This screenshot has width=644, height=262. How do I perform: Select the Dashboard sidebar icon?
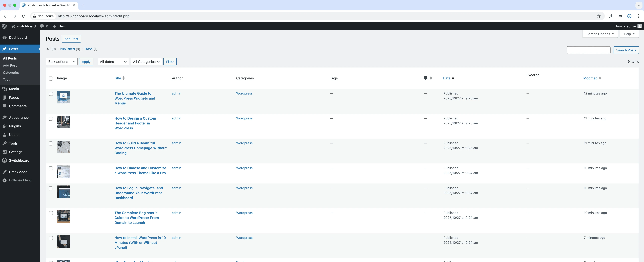point(5,37)
